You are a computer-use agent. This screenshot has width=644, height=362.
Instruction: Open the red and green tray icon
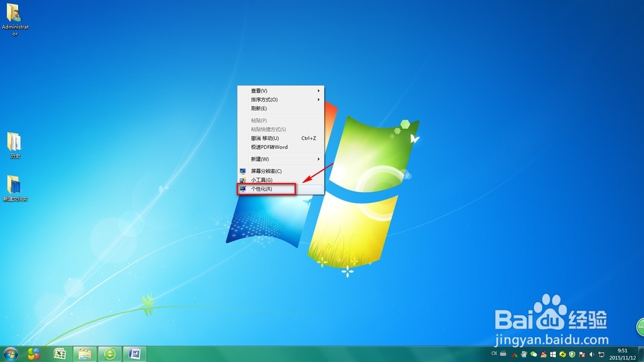[514, 355]
